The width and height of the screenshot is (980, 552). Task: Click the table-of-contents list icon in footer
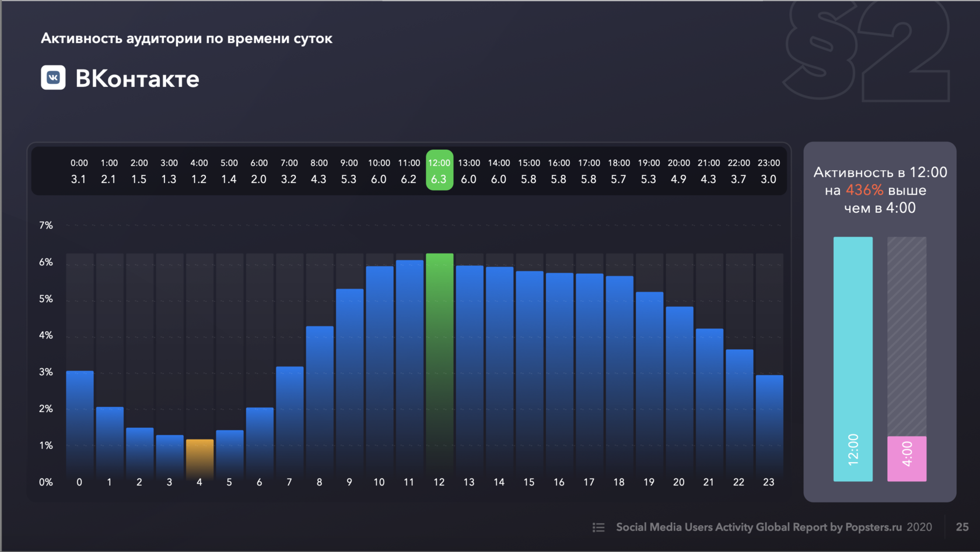click(x=598, y=528)
